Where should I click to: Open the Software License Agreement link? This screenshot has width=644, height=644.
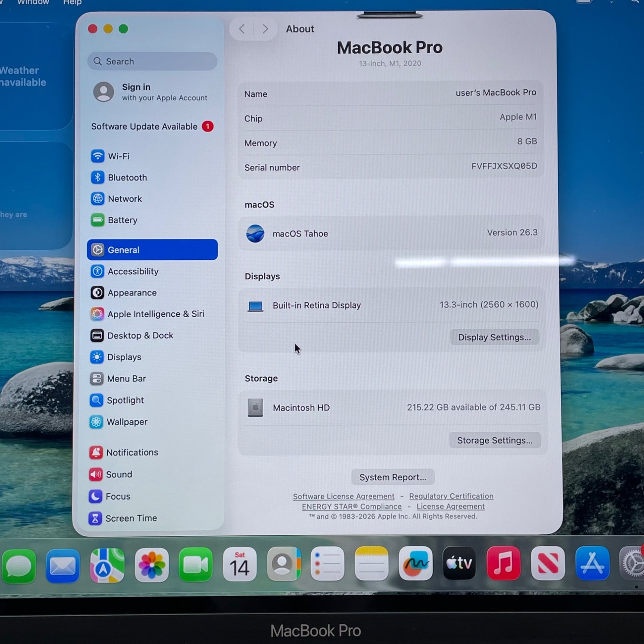(x=343, y=497)
